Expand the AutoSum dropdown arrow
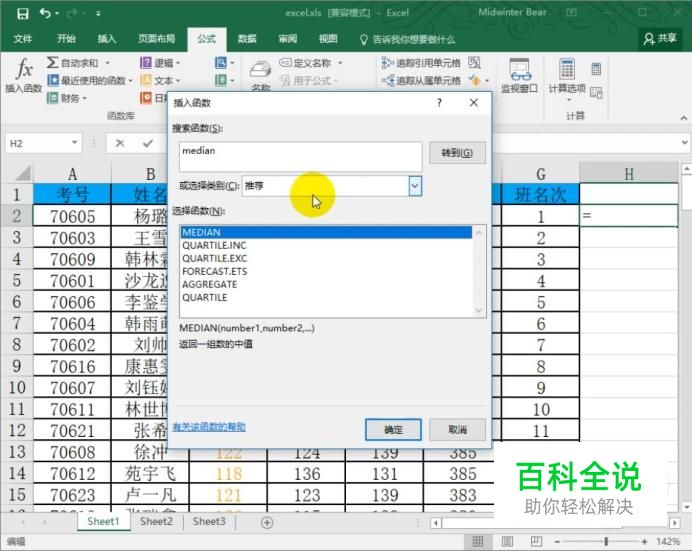The height and width of the screenshot is (551, 692). [x=107, y=63]
